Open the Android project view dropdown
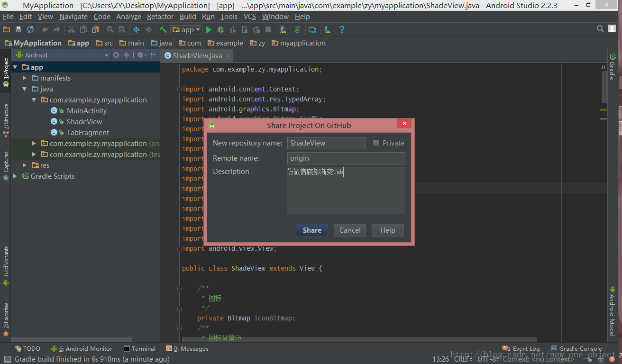Screen dimensions: 622x364 pos(63,55)
